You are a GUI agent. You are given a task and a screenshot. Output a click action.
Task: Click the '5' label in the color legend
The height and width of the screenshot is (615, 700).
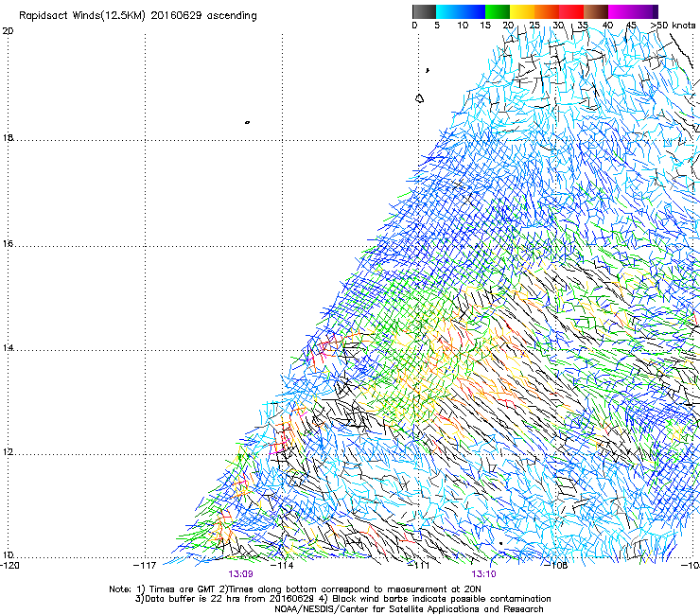(437, 26)
